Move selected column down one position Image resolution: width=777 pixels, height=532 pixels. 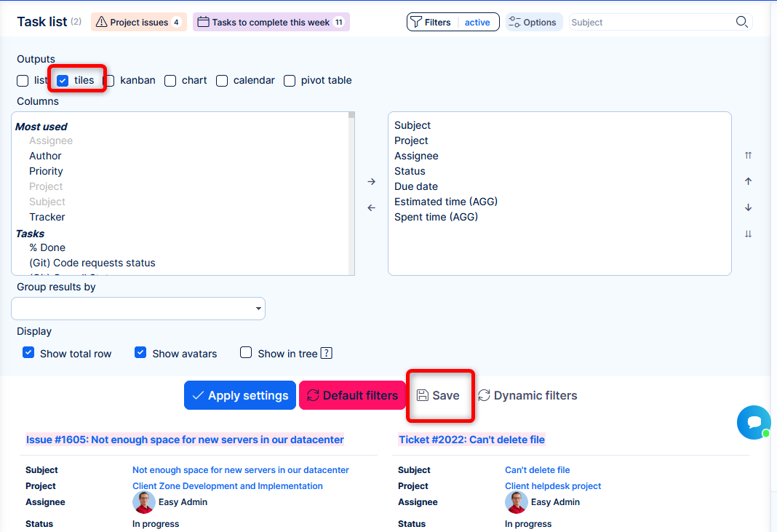(748, 207)
